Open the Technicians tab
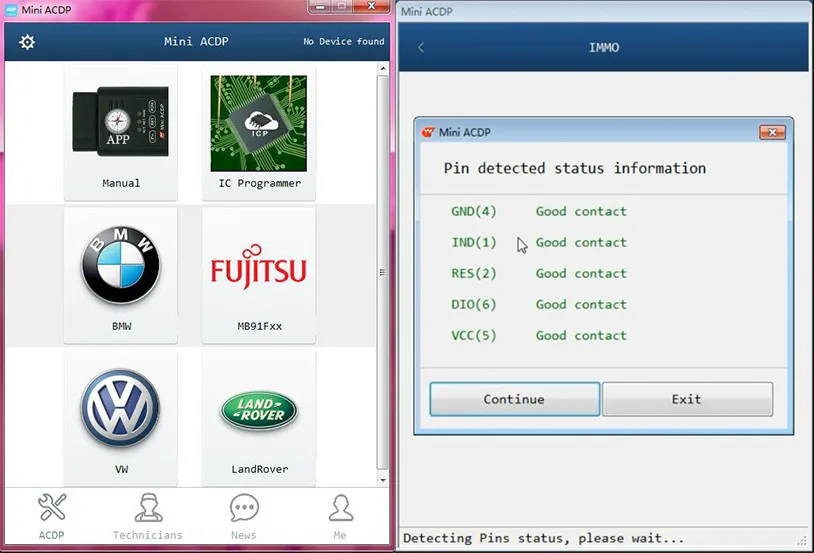 pos(148,517)
